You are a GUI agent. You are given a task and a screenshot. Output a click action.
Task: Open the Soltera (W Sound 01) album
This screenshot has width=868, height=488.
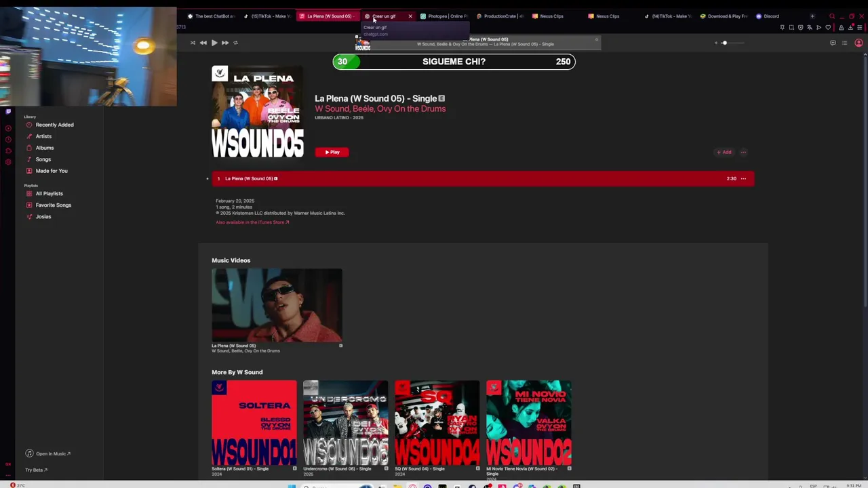254,423
